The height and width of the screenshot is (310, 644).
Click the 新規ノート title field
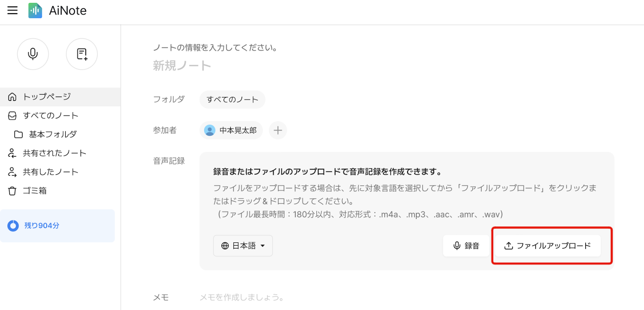[182, 66]
